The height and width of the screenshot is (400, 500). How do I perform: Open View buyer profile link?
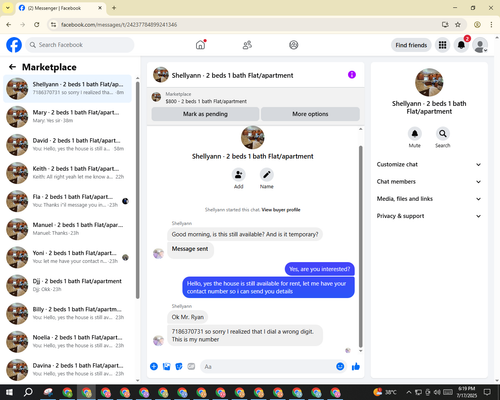pos(281,210)
